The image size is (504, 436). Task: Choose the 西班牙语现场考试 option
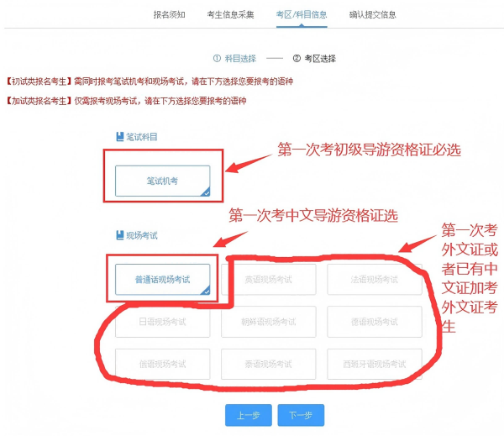[375, 364]
